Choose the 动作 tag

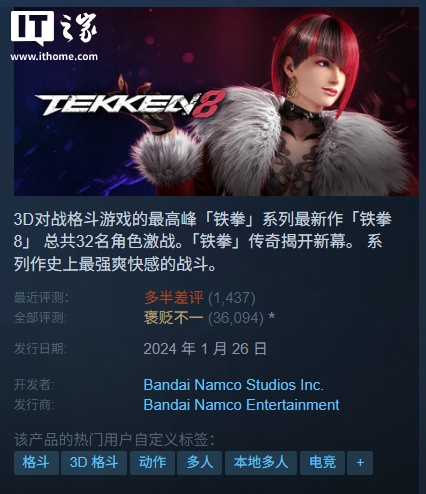152,463
